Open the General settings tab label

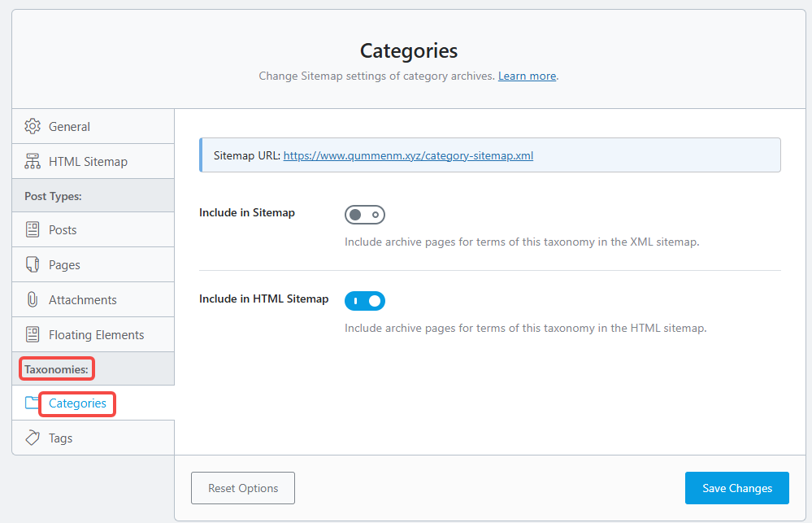click(69, 126)
